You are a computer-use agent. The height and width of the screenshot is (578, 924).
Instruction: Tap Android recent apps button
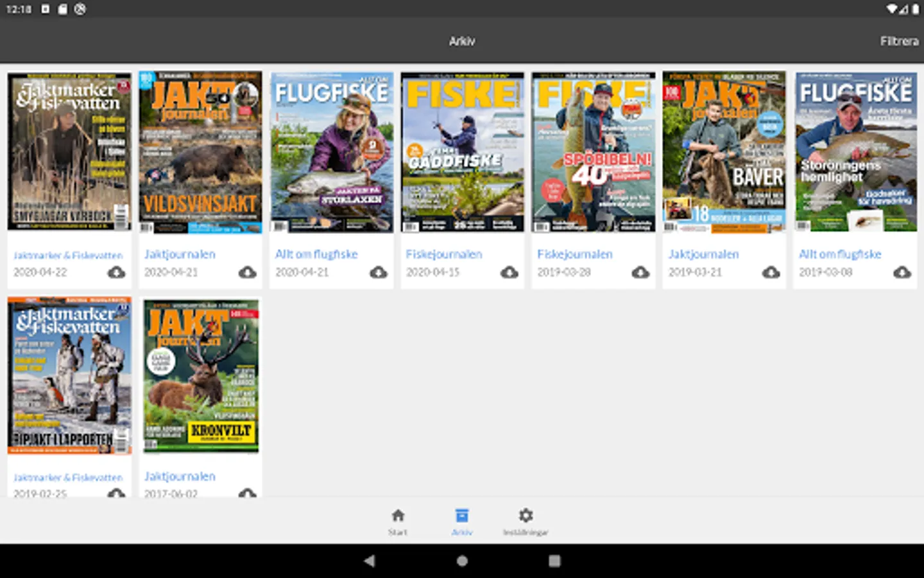point(554,561)
